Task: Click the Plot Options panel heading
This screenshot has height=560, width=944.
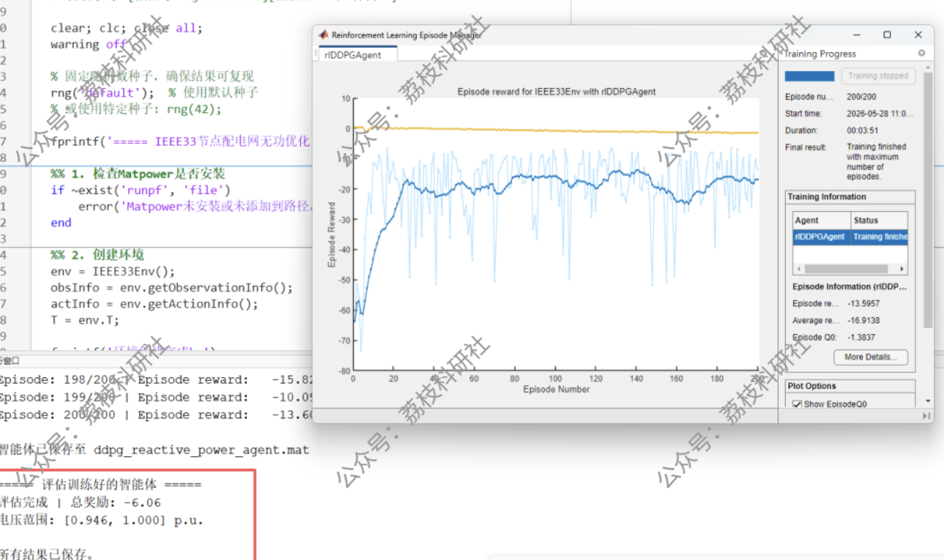Action: tap(811, 386)
